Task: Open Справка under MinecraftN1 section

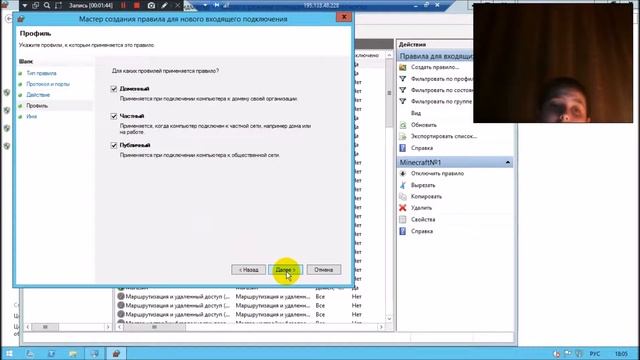Action: [422, 231]
